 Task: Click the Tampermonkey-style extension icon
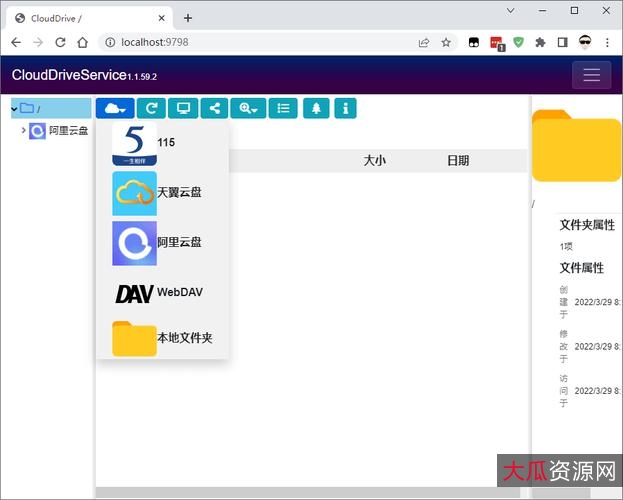point(474,42)
